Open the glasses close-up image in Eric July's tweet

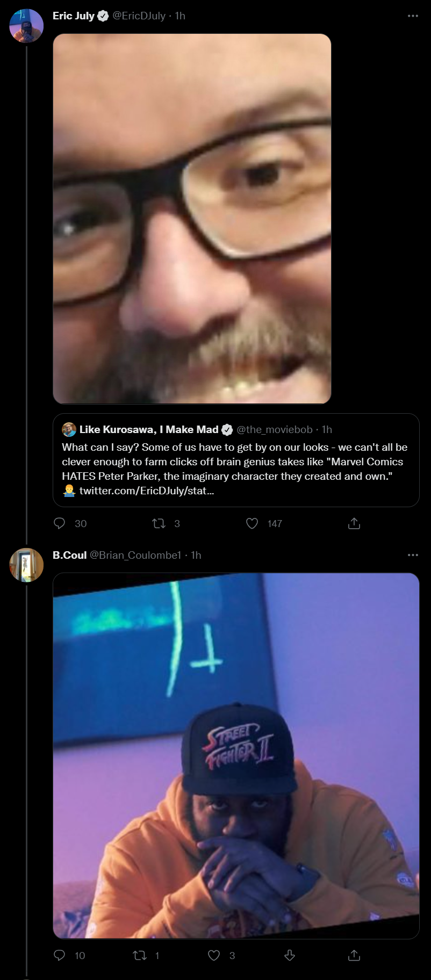192,219
